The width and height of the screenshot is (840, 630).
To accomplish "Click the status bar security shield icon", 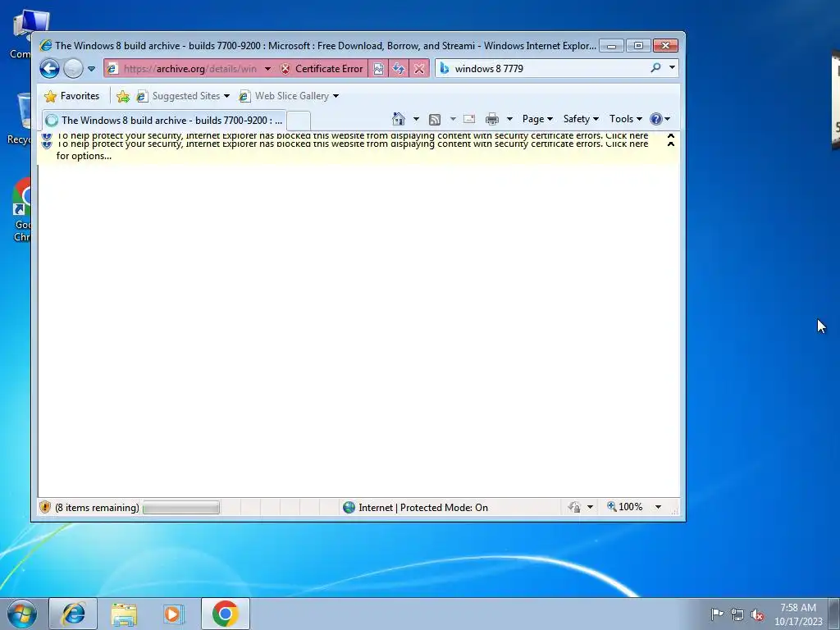I will point(45,507).
